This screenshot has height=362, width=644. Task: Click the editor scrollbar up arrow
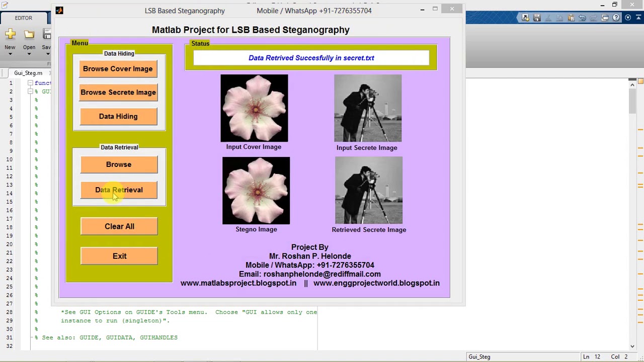pyautogui.click(x=632, y=85)
